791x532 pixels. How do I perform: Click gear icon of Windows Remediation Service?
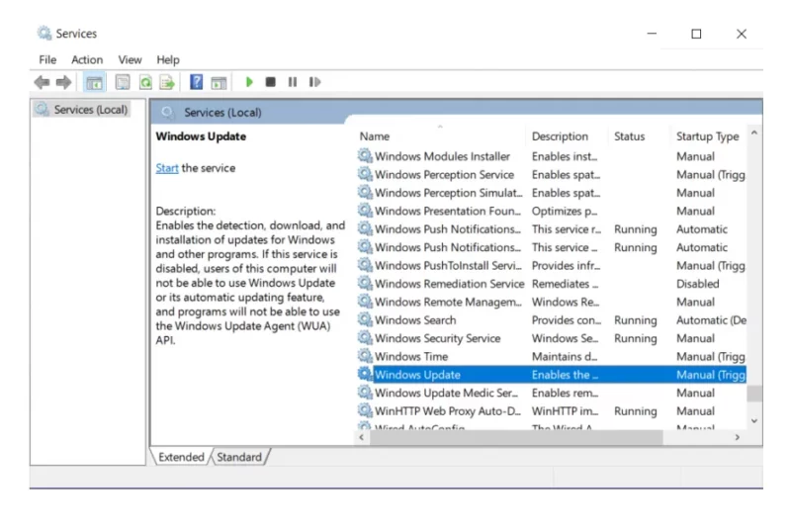(x=365, y=283)
